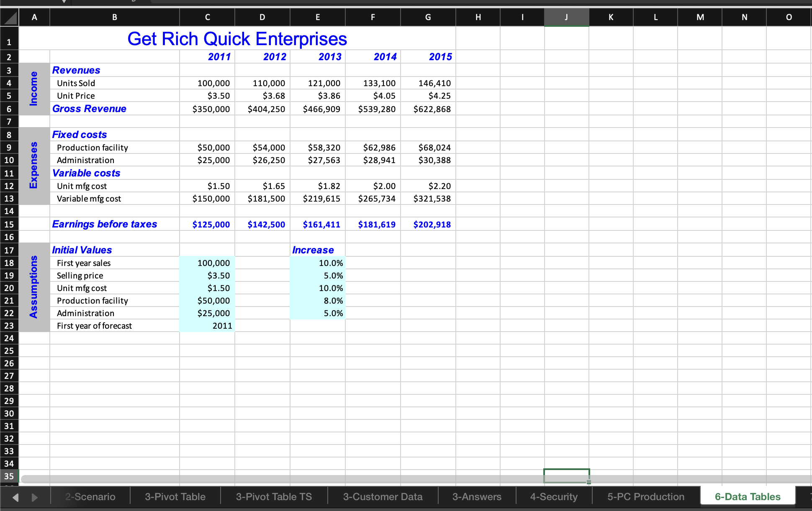Click the Select All corner button above row 1
Screen dimensions: 812x511
[9, 17]
